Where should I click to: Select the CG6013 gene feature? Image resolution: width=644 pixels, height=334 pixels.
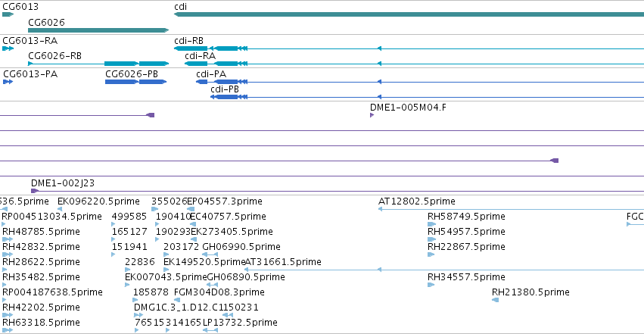point(8,14)
